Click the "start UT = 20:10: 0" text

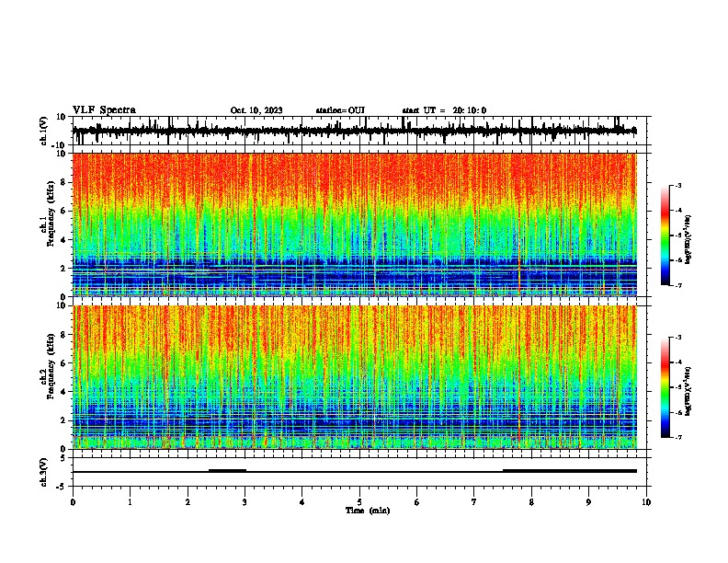[444, 110]
